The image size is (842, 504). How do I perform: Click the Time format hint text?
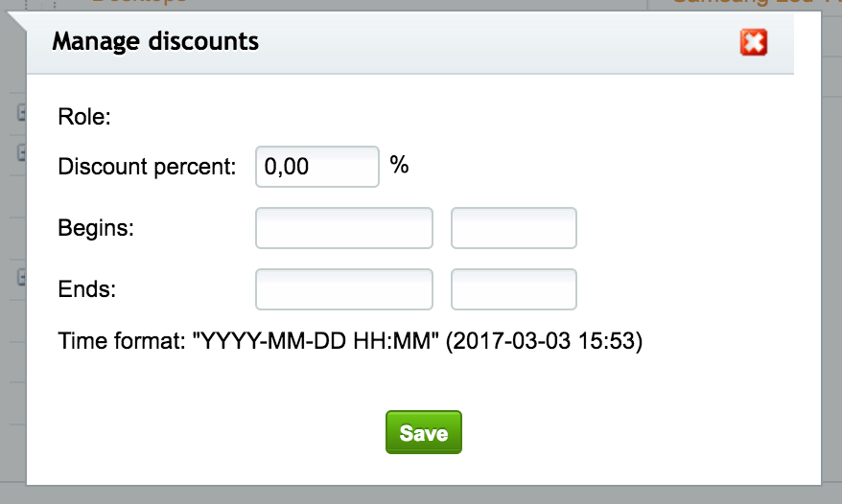(350, 341)
